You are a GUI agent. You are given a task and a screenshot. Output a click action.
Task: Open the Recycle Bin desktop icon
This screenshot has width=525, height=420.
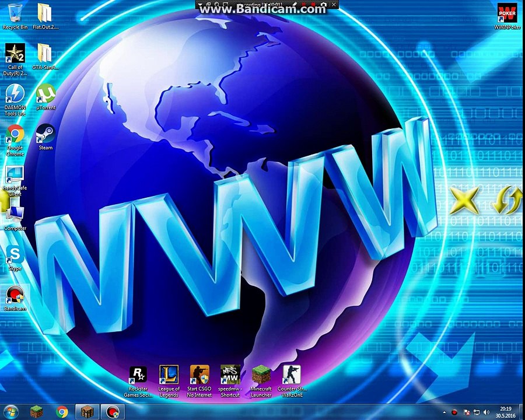click(15, 16)
